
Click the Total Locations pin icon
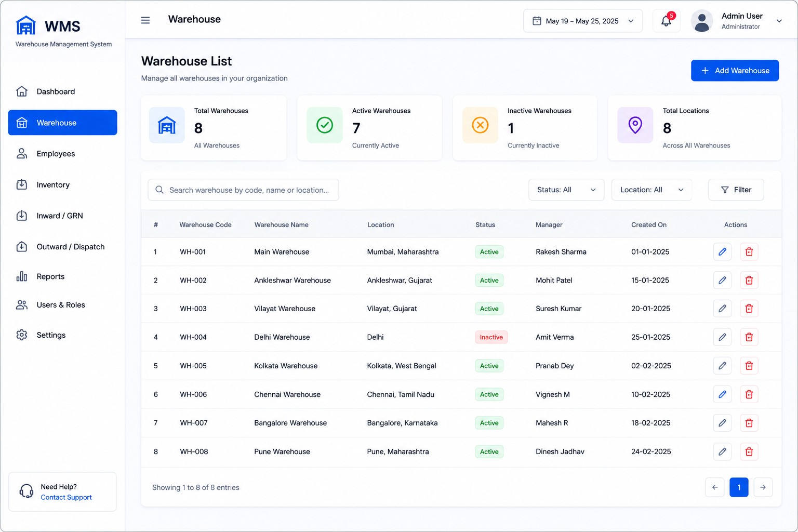click(635, 125)
